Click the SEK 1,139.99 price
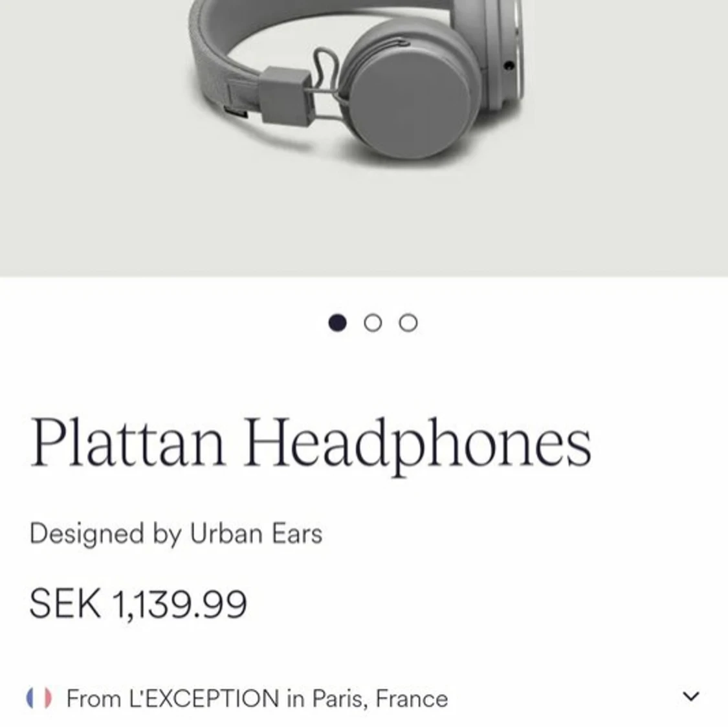Screen dimensions: 728x727 tap(138, 603)
